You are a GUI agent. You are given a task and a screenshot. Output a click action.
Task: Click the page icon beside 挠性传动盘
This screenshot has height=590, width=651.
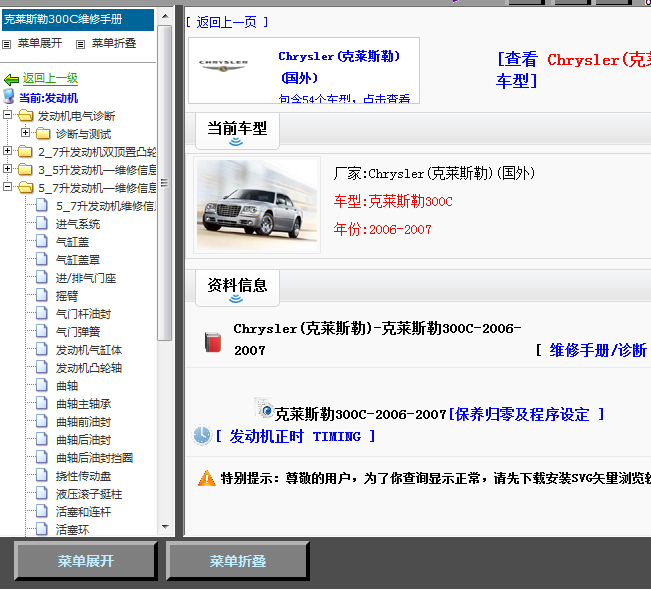click(x=42, y=475)
